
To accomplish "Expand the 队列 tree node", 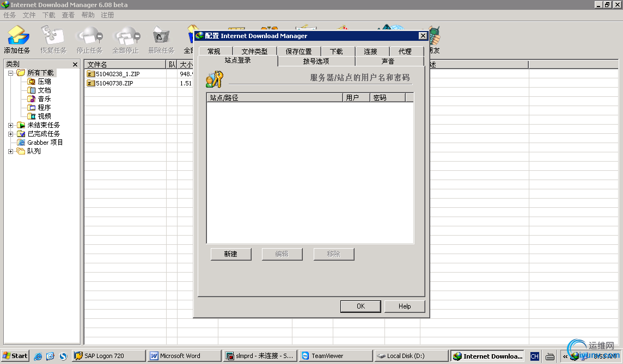I will click(11, 152).
